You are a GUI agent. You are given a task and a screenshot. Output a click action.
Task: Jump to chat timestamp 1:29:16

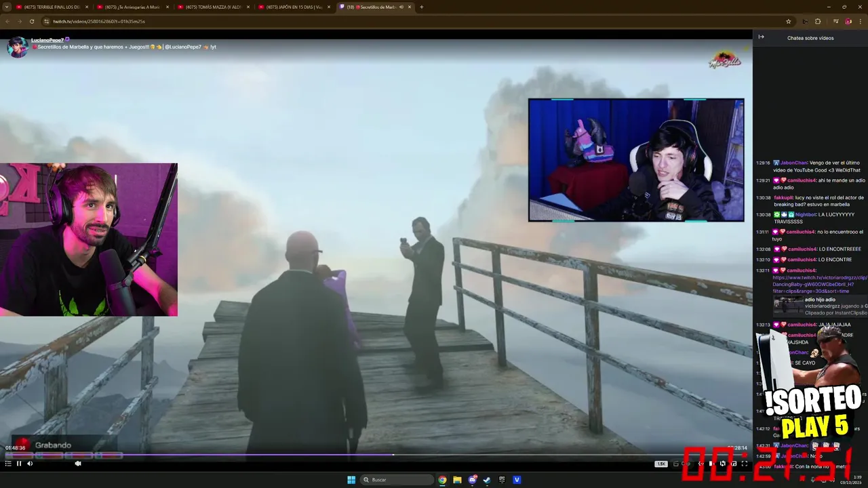pos(763,163)
